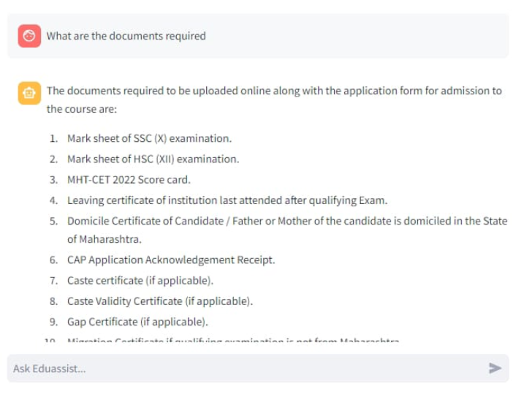Click the partially visible Migration Certificate line
532x400 pixels.
232,339
